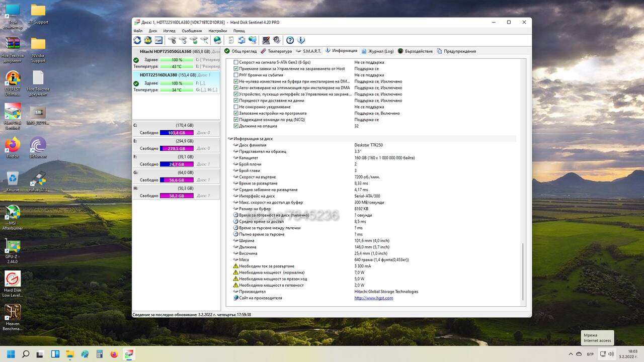Open Hard Disk Low Level desktop shortcut

click(x=13, y=284)
